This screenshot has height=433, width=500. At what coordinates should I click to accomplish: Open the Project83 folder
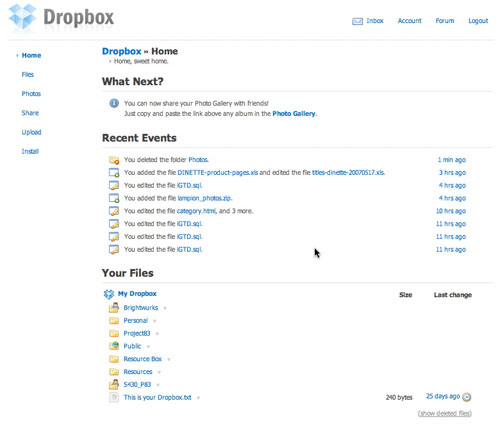coord(137,333)
